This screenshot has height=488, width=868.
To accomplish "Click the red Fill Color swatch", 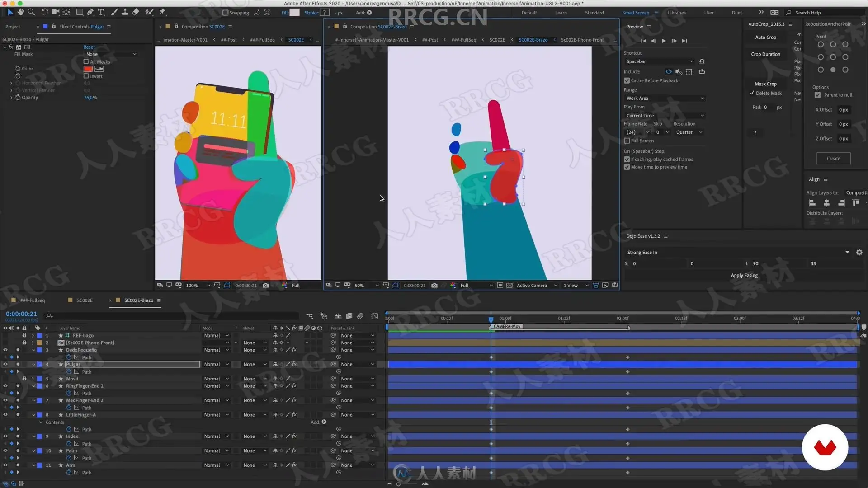I will (88, 69).
